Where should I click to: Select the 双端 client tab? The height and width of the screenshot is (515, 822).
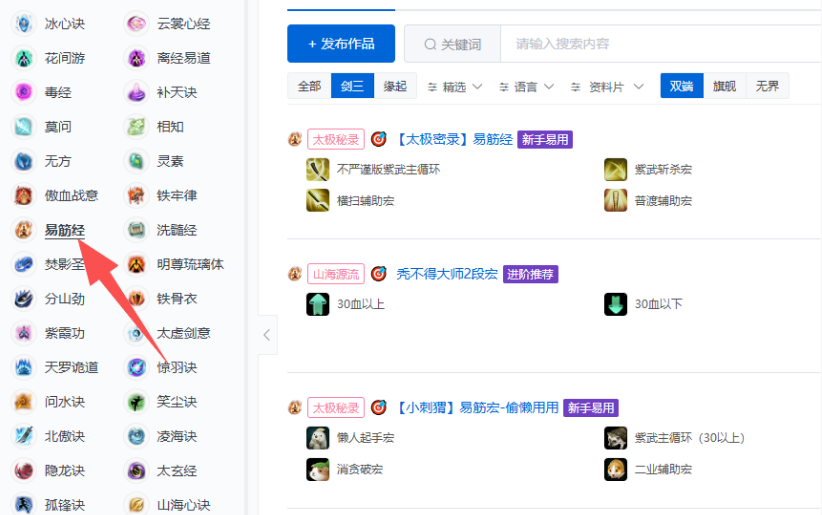(682, 86)
